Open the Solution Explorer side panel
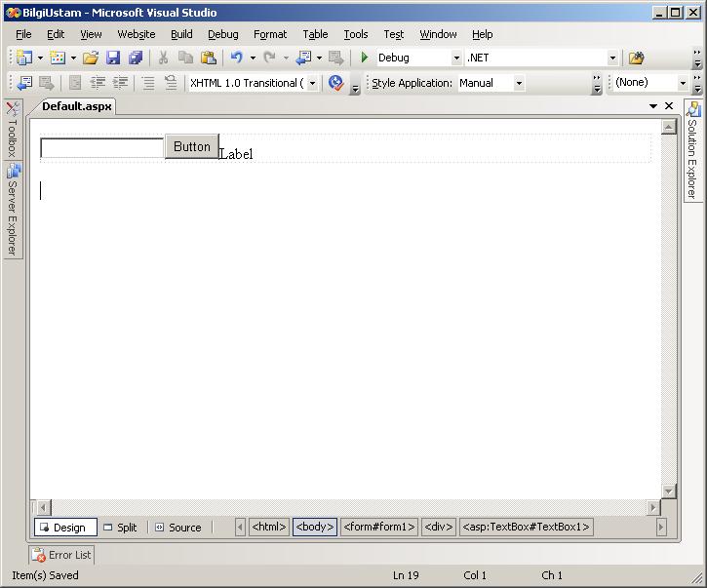707x588 pixels. click(x=693, y=149)
